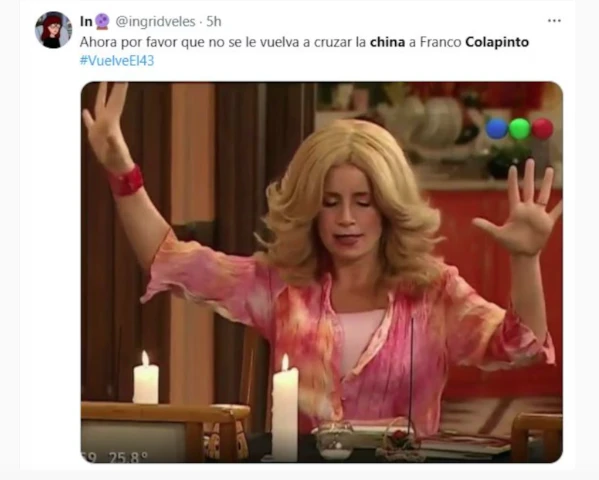Click the display name "In"

click(x=86, y=21)
